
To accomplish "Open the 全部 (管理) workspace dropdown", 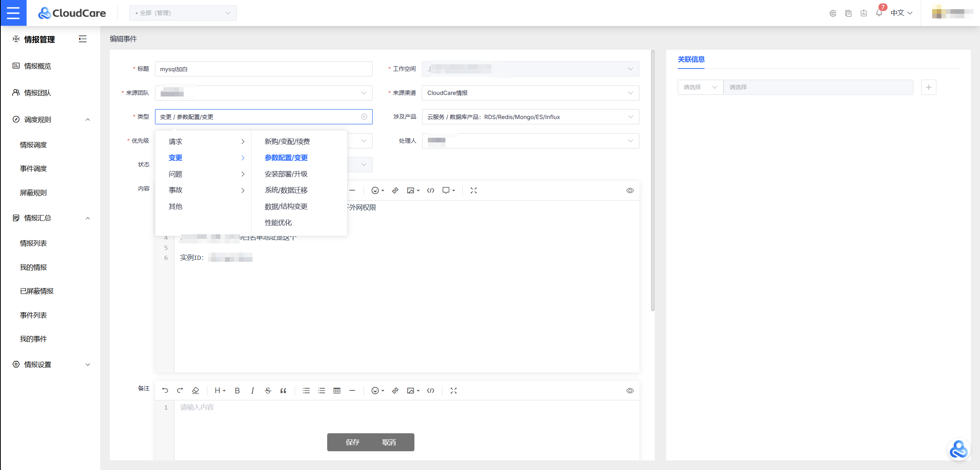I will coord(183,13).
